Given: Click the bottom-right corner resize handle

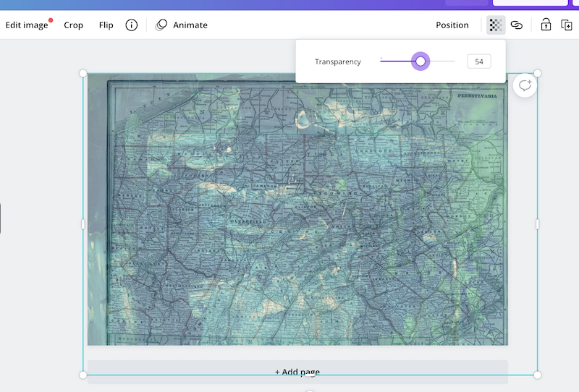Looking at the screenshot, I should (537, 375).
